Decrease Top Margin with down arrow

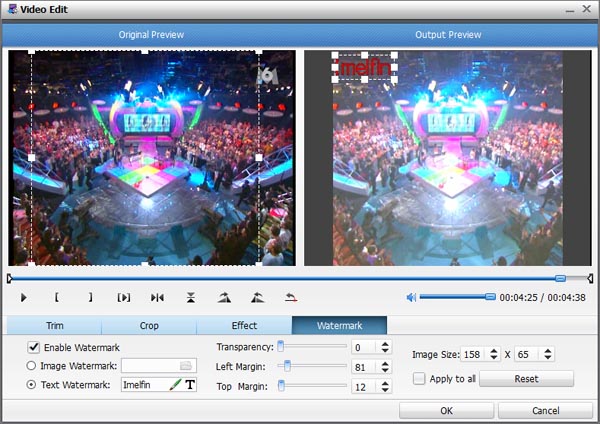(x=385, y=390)
